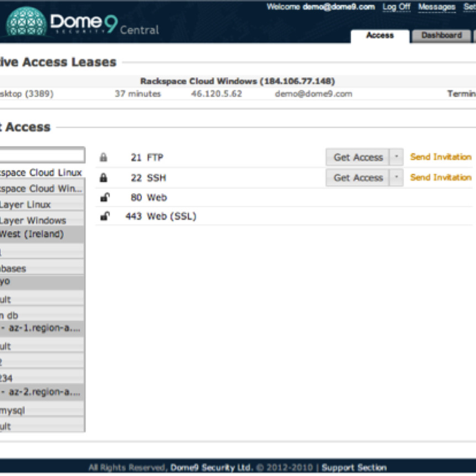
Task: Click the 46.120.5.62 IP address
Action: click(217, 94)
